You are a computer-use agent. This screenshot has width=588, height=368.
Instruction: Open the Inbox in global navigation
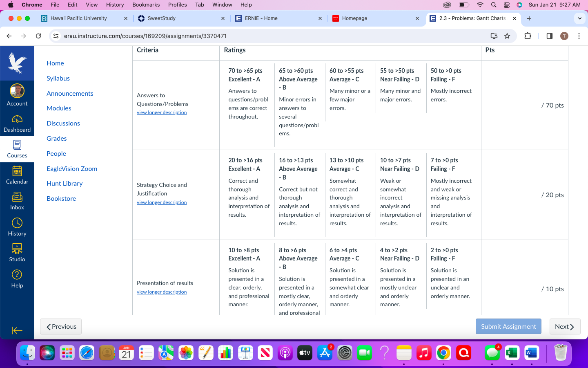click(x=17, y=201)
